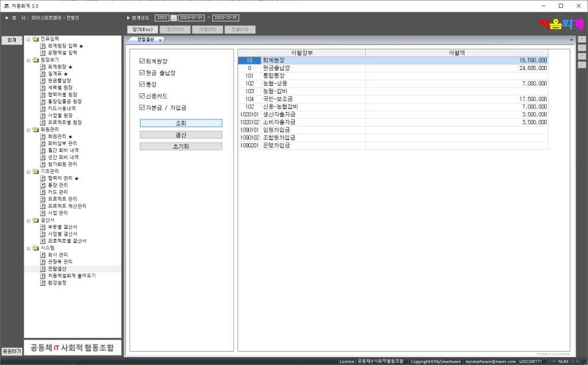Image resolution: width=588 pixels, height=365 pixels.
Task: Open 처음엑셀회계 불어오기 menu item
Action: [72, 275]
